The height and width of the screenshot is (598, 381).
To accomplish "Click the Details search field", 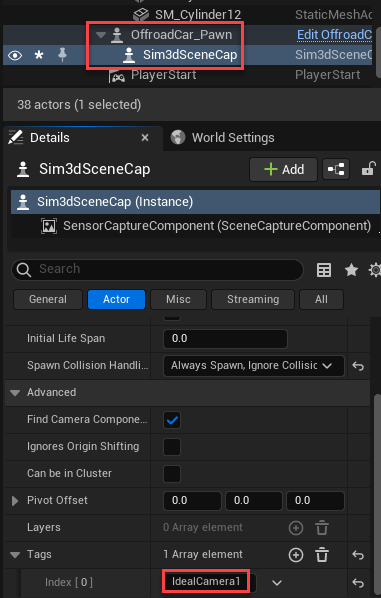I will 158,269.
